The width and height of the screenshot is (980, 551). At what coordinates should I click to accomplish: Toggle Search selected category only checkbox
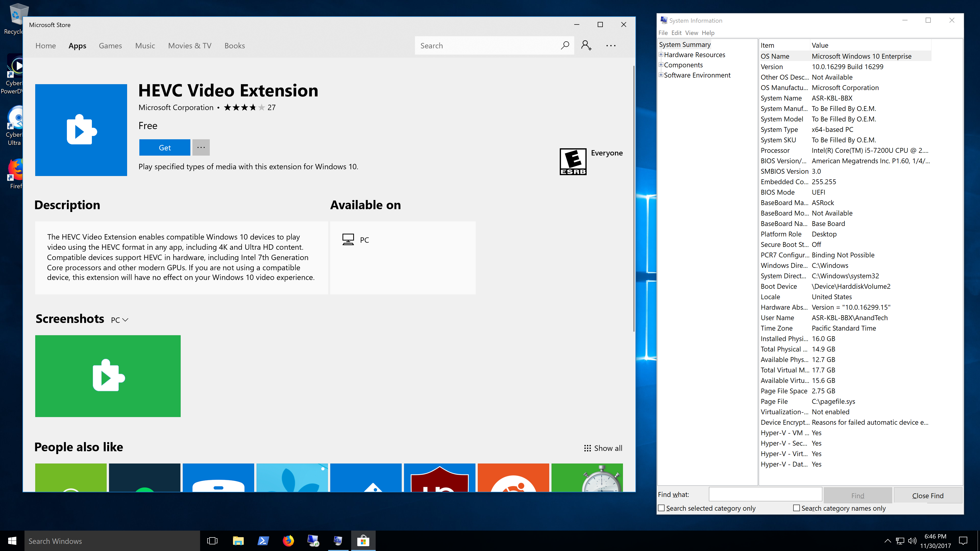click(x=662, y=508)
